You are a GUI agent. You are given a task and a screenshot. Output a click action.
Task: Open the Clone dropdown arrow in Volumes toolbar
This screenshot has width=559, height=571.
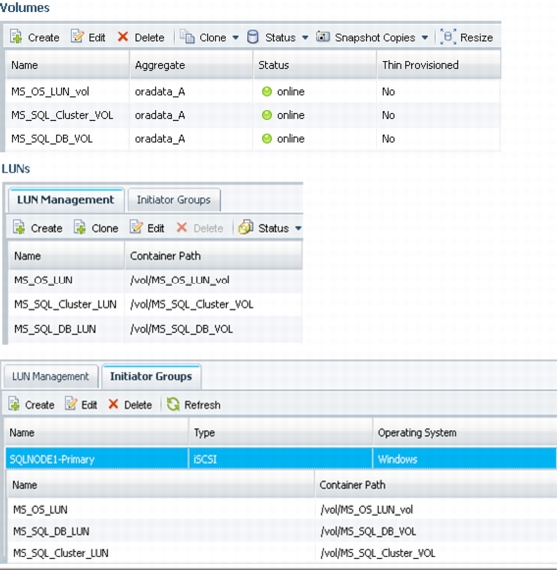(235, 38)
